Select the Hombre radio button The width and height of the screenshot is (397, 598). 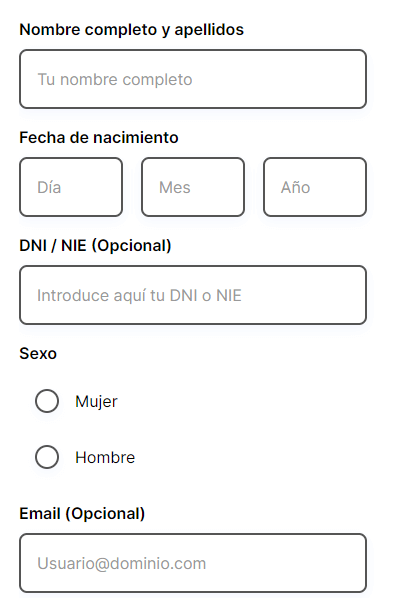click(x=47, y=457)
